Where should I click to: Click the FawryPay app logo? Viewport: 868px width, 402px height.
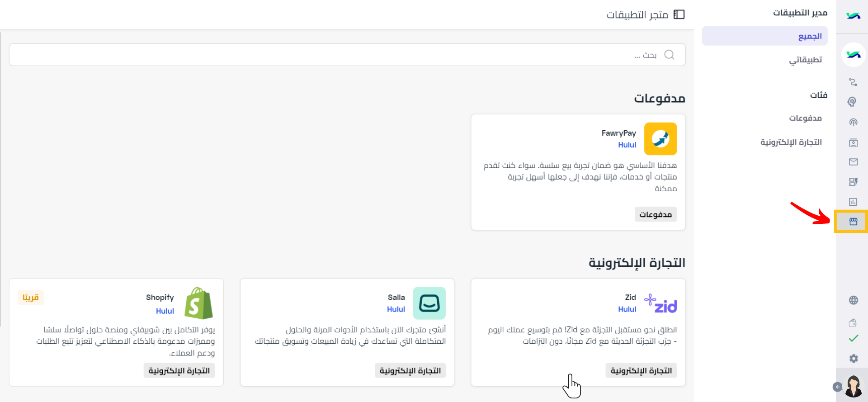660,139
